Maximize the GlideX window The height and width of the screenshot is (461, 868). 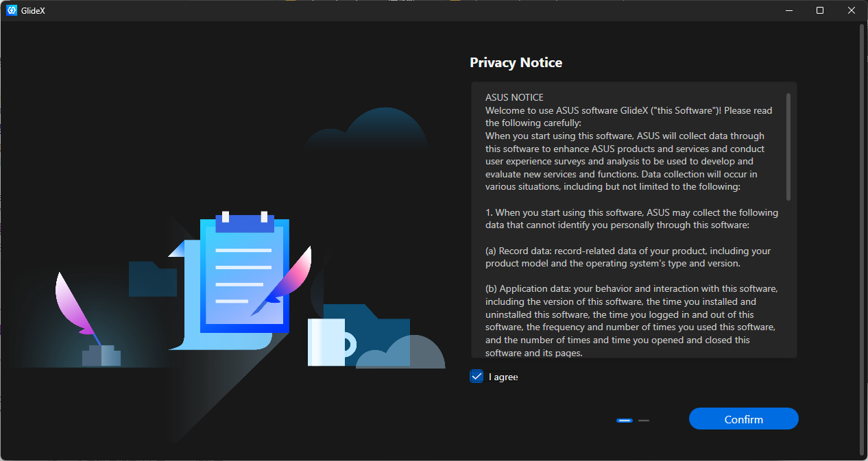(x=820, y=10)
